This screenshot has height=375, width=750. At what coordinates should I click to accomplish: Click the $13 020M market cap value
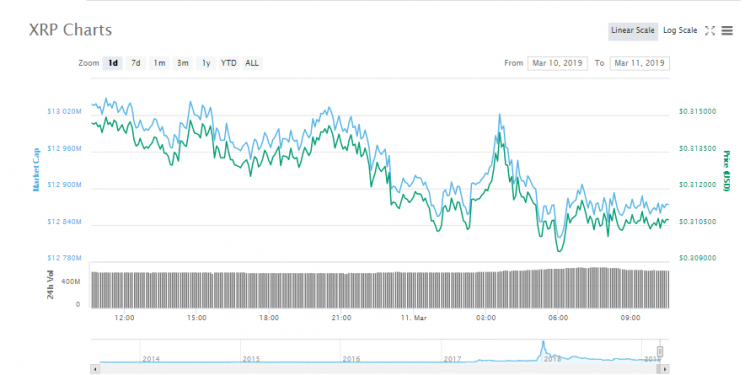[65, 111]
